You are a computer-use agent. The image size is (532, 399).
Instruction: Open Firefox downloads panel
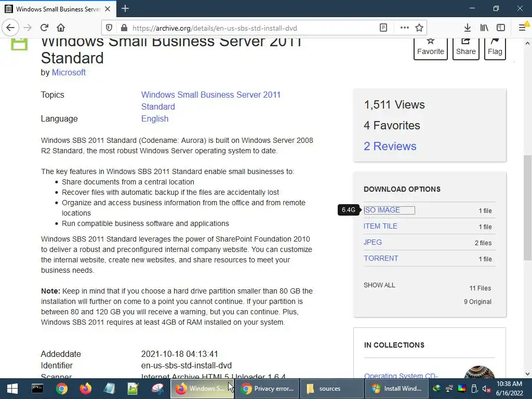coord(467,28)
